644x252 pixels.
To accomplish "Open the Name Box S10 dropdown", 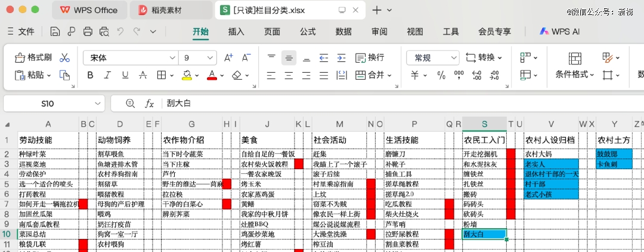I will pyautogui.click(x=98, y=104).
